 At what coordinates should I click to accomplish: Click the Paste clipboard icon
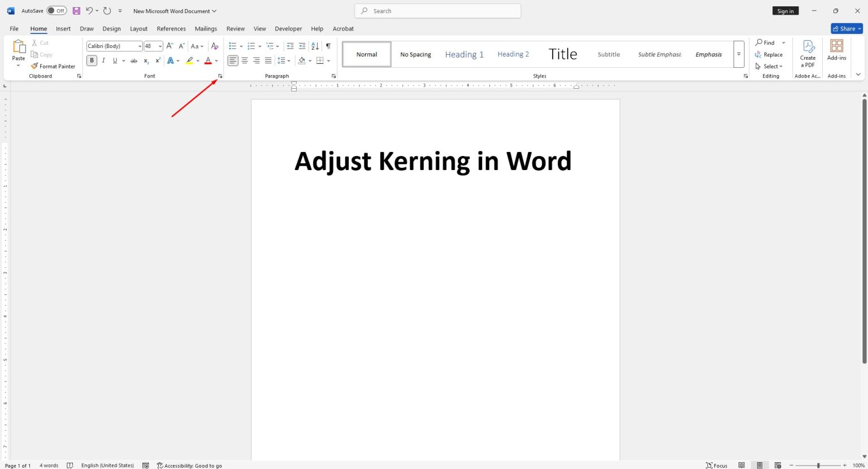point(19,46)
